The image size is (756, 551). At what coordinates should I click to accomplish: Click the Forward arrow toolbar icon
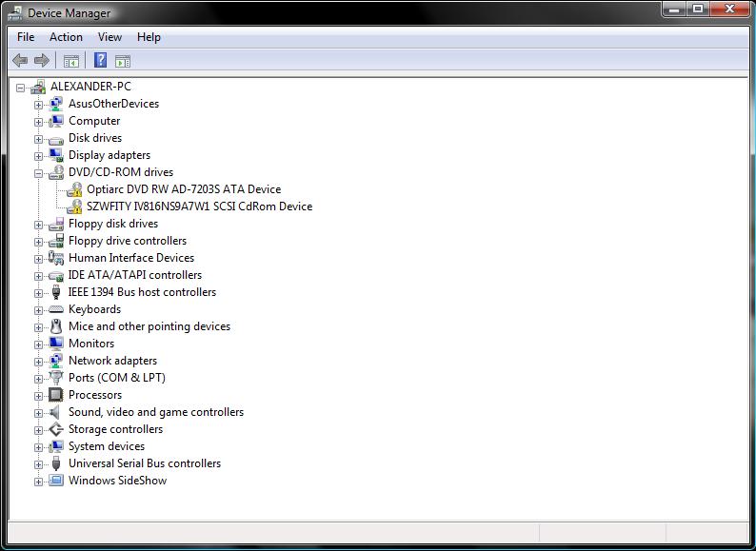pos(42,61)
